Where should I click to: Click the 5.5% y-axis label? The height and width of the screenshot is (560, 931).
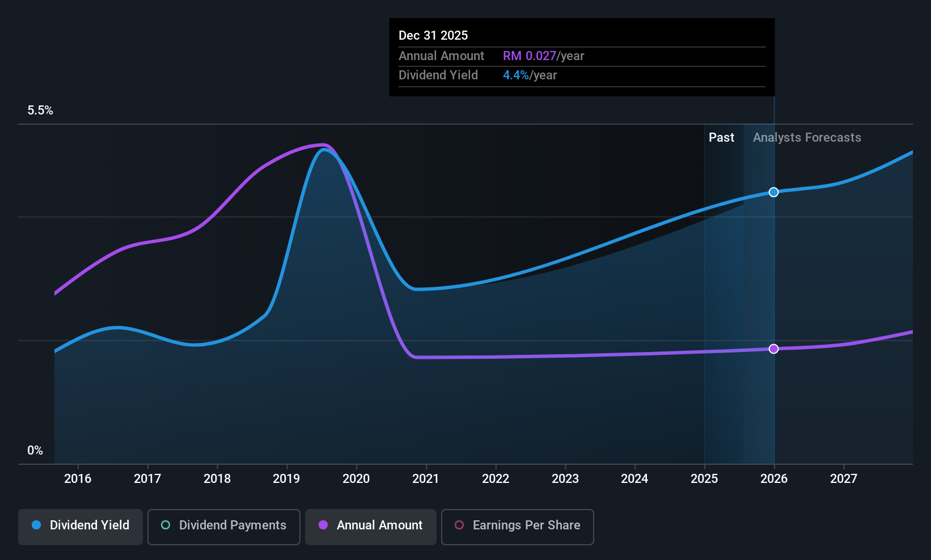(40, 111)
